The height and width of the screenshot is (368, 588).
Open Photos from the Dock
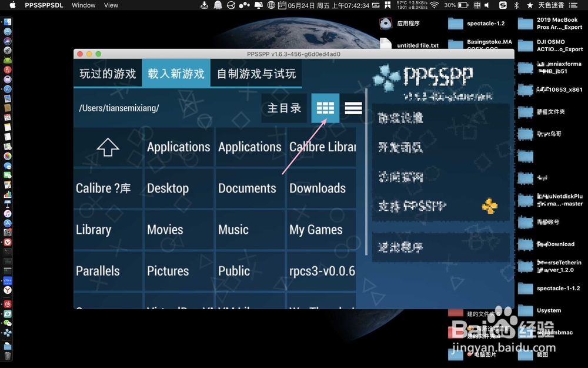pyautogui.click(x=8, y=156)
